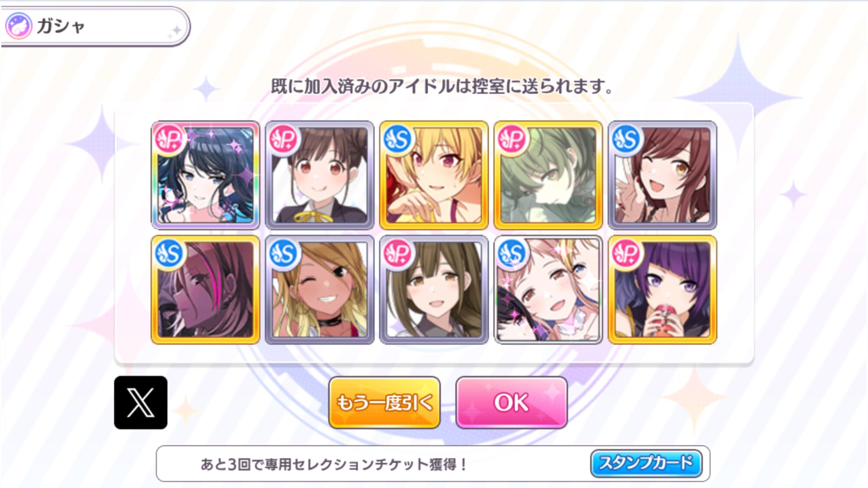Click the selection ticket progress message bar

433,464
